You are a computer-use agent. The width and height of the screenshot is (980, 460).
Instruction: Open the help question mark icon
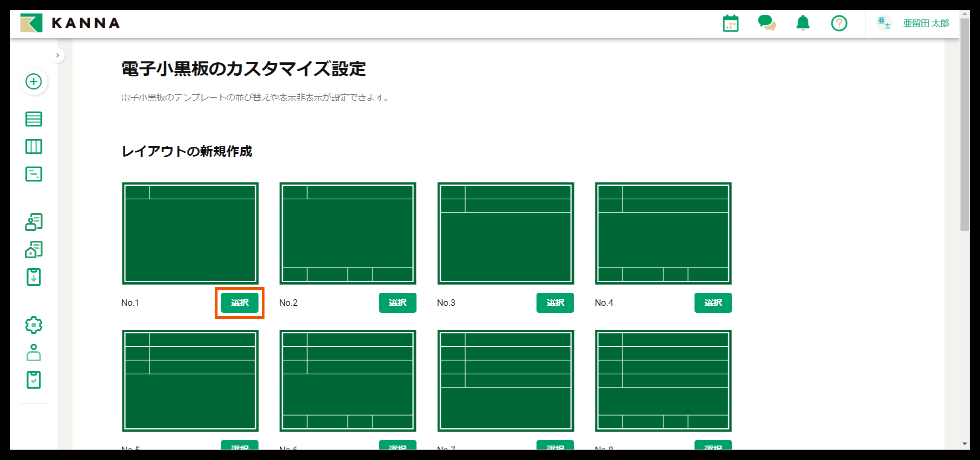(839, 23)
